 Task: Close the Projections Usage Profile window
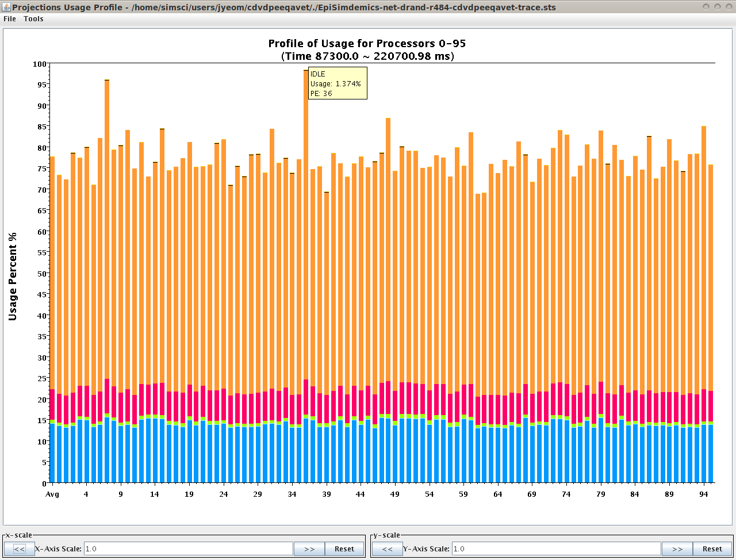coord(729,6)
